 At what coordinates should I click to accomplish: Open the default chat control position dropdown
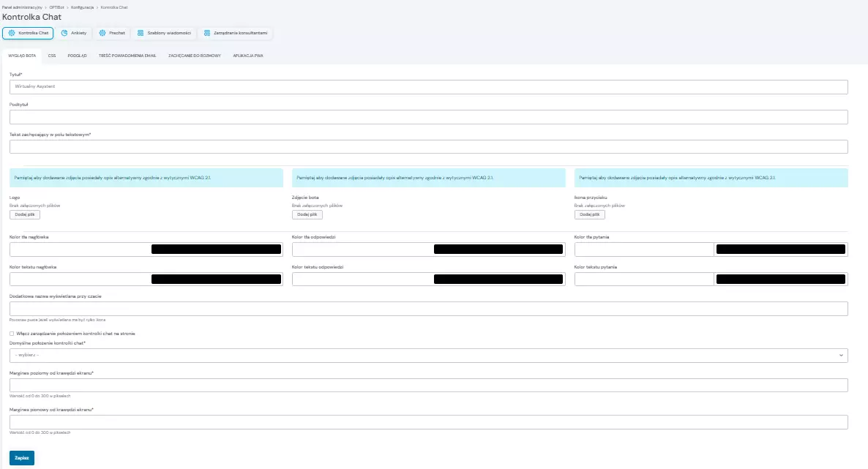click(x=428, y=355)
